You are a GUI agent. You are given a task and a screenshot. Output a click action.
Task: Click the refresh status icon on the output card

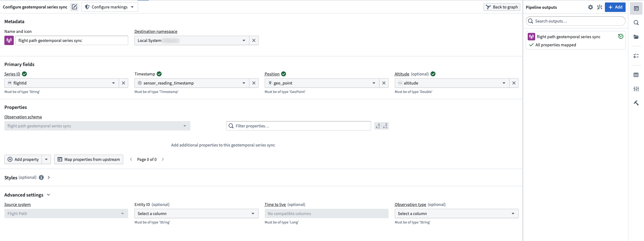click(x=621, y=36)
